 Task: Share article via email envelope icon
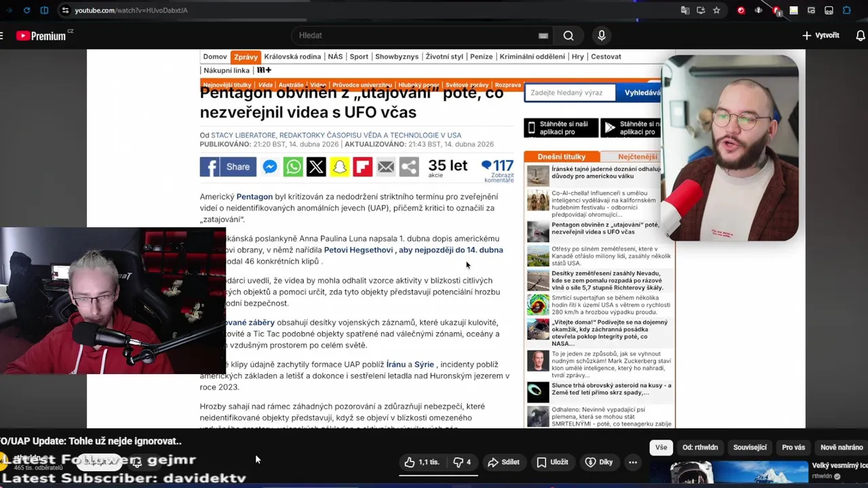pos(386,167)
